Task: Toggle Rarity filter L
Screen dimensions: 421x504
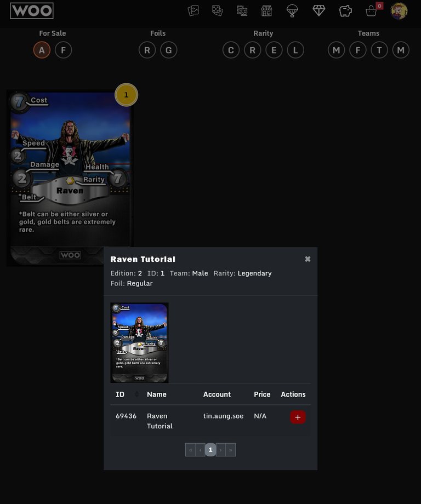Action: 295,50
